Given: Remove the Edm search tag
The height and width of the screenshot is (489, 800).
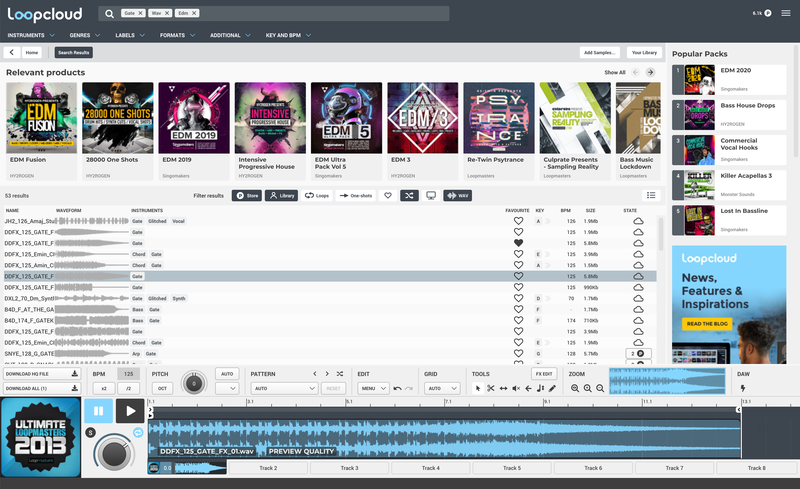Looking at the screenshot, I should 194,13.
